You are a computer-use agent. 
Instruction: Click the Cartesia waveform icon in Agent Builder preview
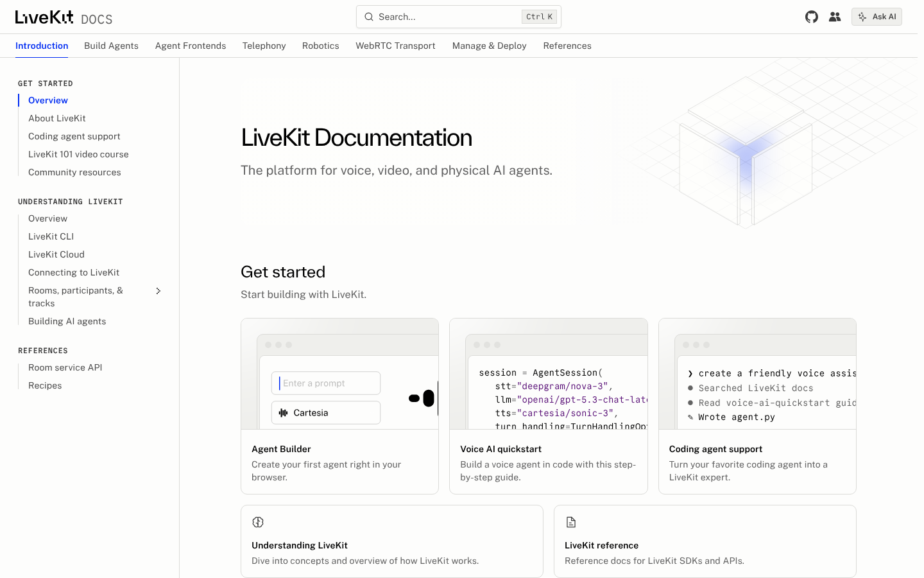[284, 413]
